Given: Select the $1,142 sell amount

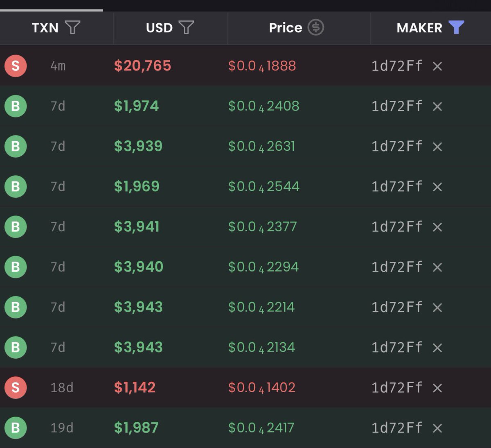Looking at the screenshot, I should click(x=135, y=387).
